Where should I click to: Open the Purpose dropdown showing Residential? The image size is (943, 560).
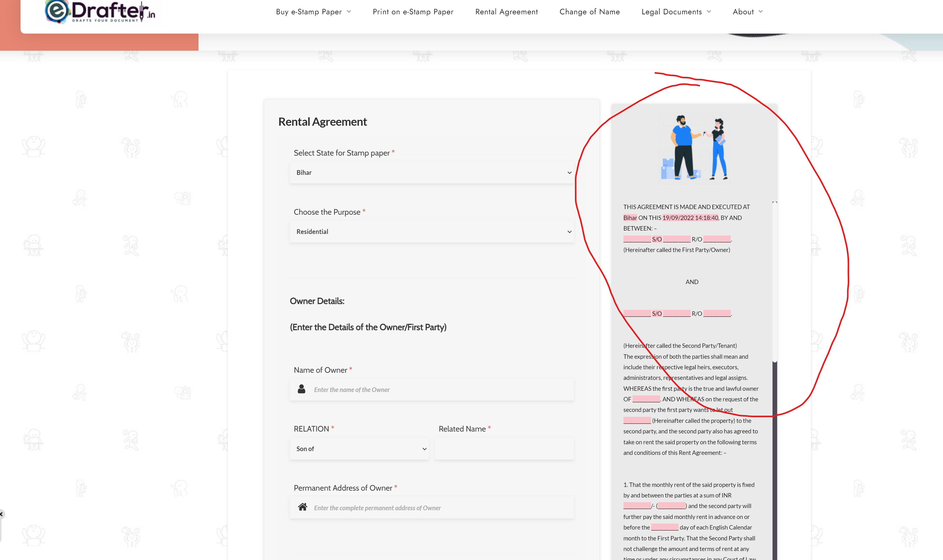coord(431,232)
